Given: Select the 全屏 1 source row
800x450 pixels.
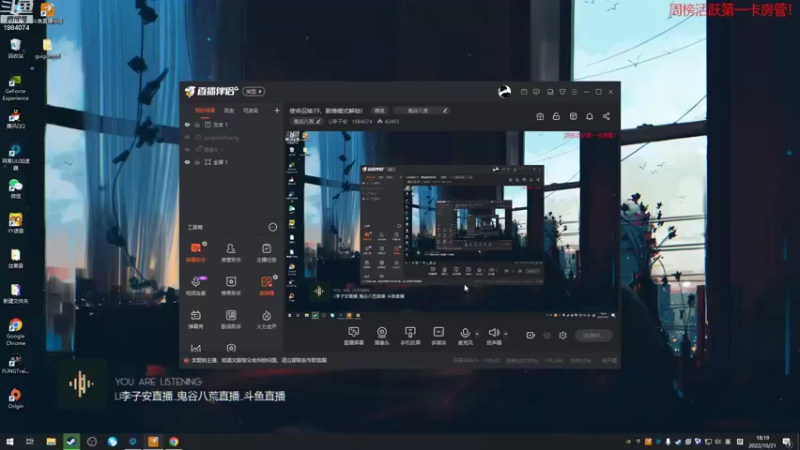Looking at the screenshot, I should (x=232, y=162).
